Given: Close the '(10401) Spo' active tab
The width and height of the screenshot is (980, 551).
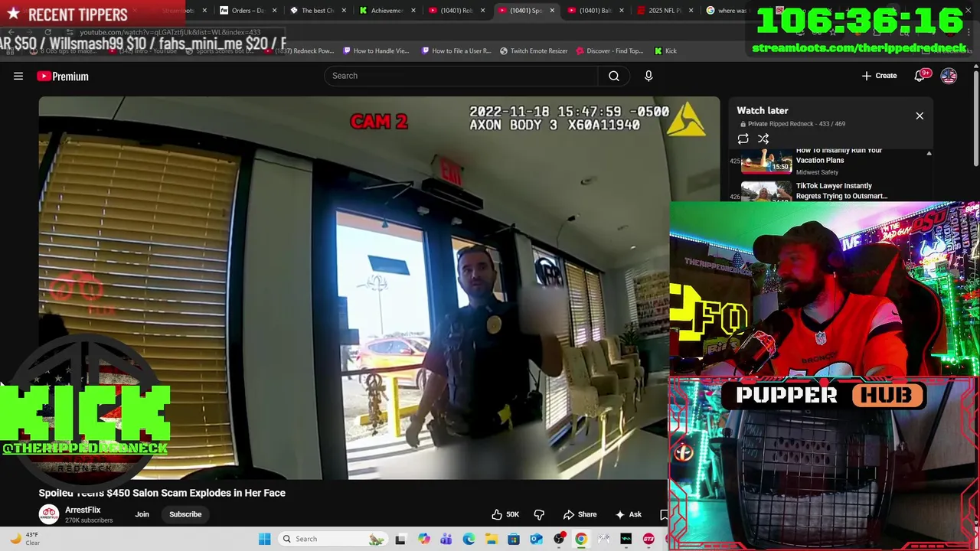Looking at the screenshot, I should click(x=552, y=11).
